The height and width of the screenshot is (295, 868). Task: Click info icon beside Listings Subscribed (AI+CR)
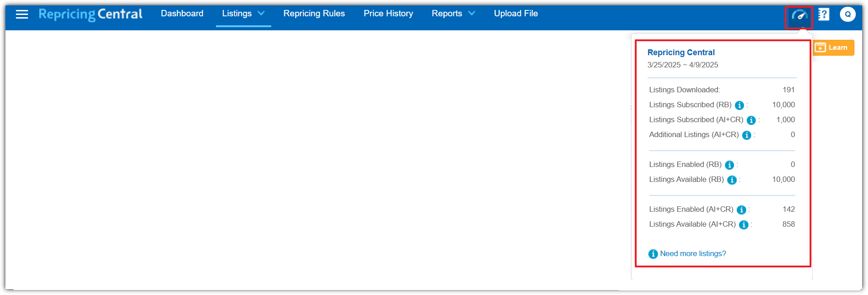pyautogui.click(x=751, y=120)
